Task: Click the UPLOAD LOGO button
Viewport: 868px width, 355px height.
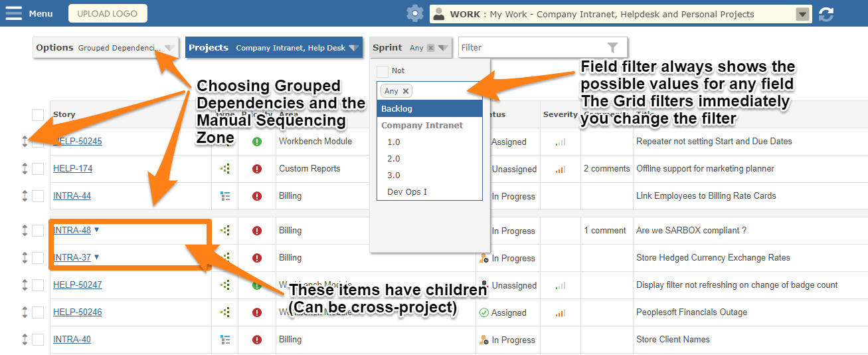Action: [108, 13]
